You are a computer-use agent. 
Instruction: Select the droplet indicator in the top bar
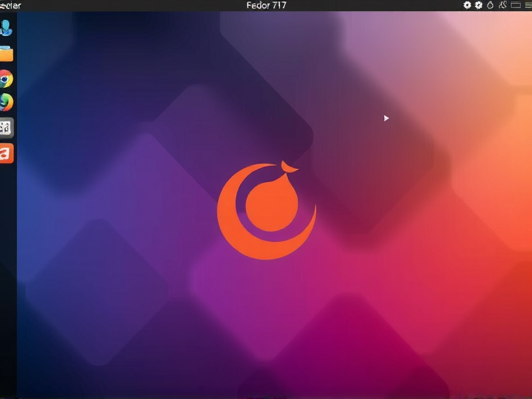pyautogui.click(x=490, y=5)
